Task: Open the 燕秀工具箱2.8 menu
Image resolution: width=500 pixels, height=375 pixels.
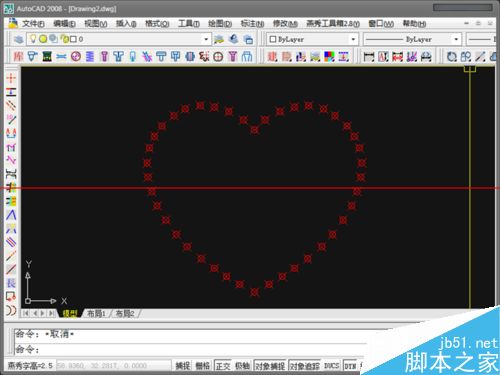Action: pyautogui.click(x=333, y=24)
